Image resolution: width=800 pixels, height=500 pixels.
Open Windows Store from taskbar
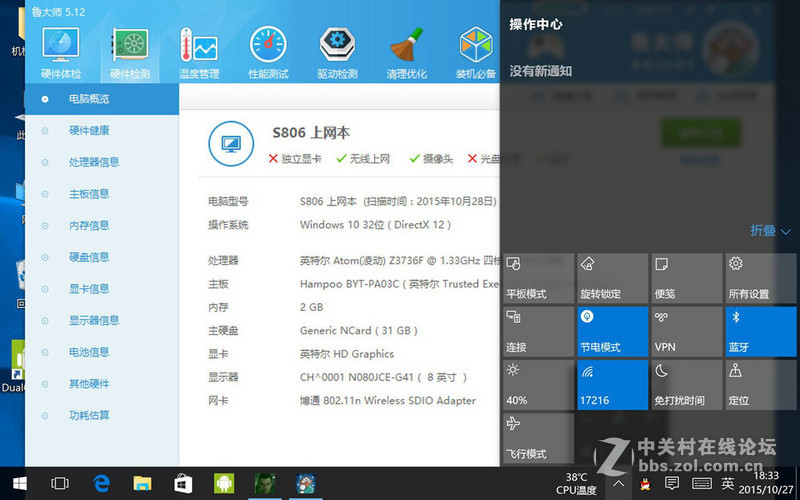pyautogui.click(x=183, y=484)
